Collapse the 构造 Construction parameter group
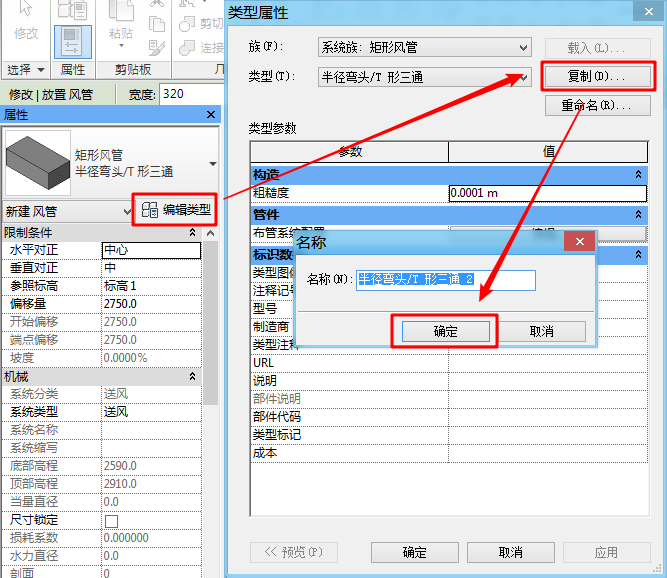The width and height of the screenshot is (667, 578). [638, 174]
